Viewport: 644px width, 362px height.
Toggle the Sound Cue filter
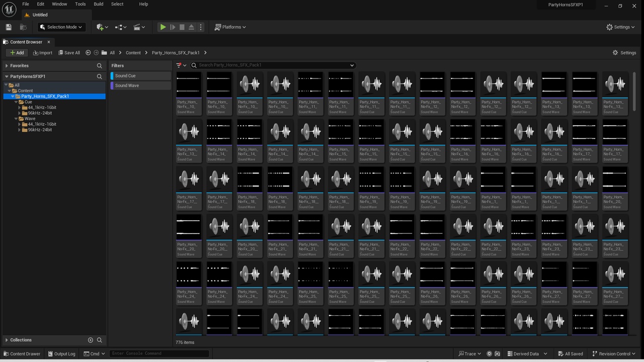tap(140, 76)
